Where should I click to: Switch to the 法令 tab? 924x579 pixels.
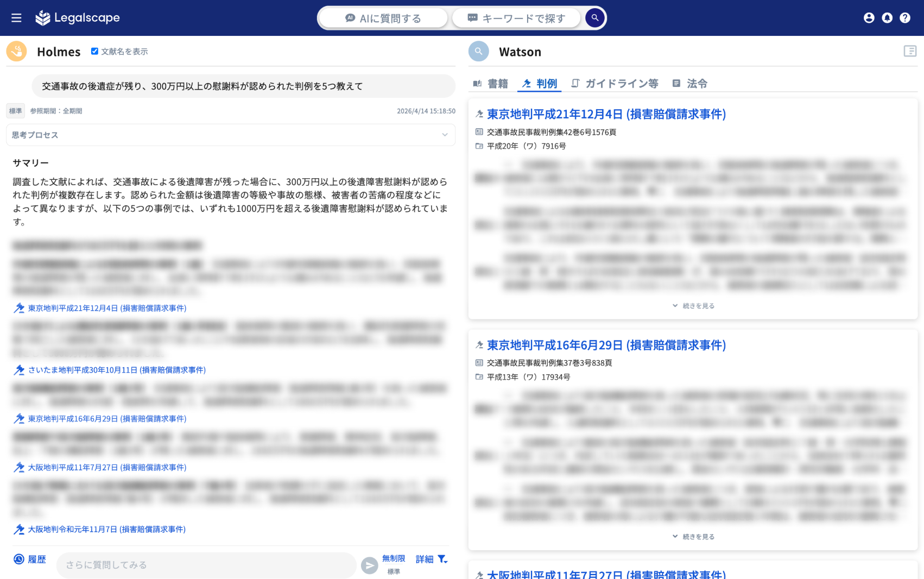pos(690,83)
